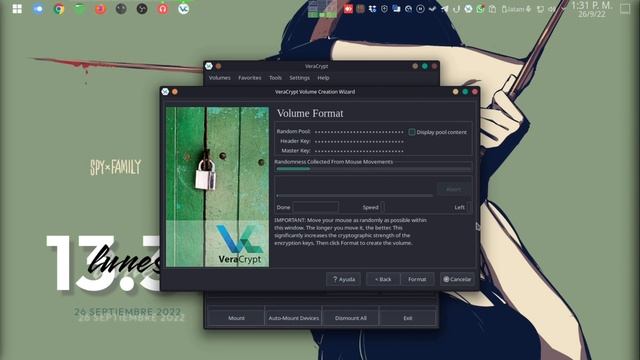The image size is (640, 360).
Task: Click the Random Pool label
Action: [x=293, y=131]
